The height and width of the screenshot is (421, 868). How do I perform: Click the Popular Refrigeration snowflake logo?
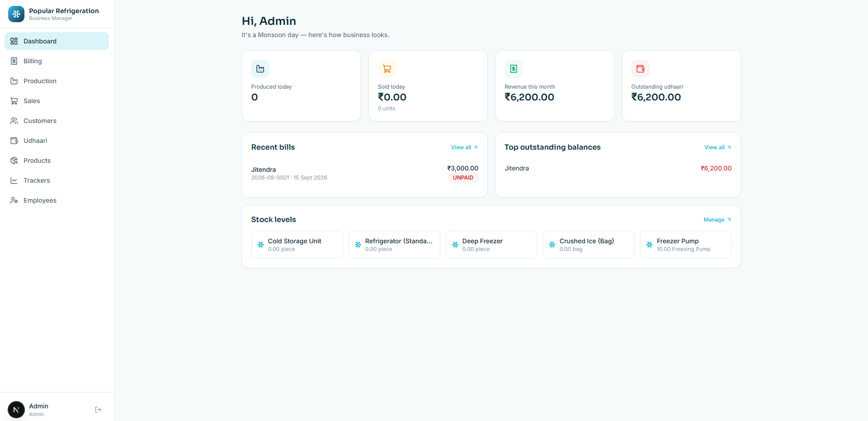[x=16, y=14]
